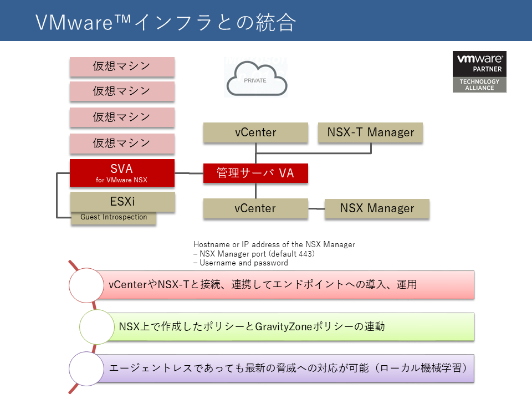Select the green-outlined circle bullet
Viewport: 532px width, 399px height.
tap(98, 326)
